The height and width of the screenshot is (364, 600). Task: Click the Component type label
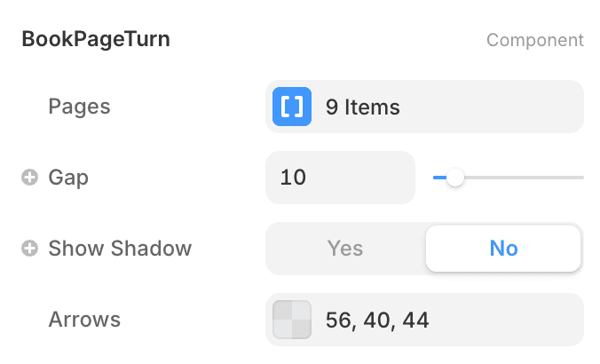[x=534, y=40]
